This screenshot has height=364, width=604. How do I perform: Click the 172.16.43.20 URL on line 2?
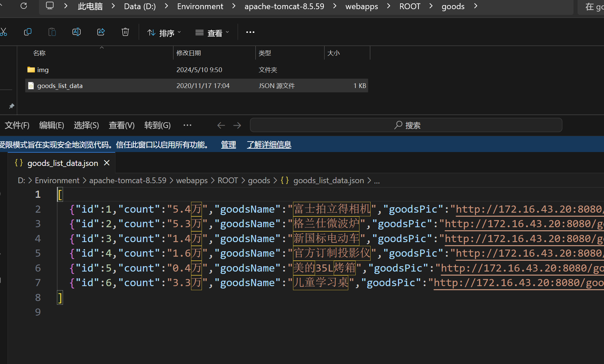(x=529, y=209)
